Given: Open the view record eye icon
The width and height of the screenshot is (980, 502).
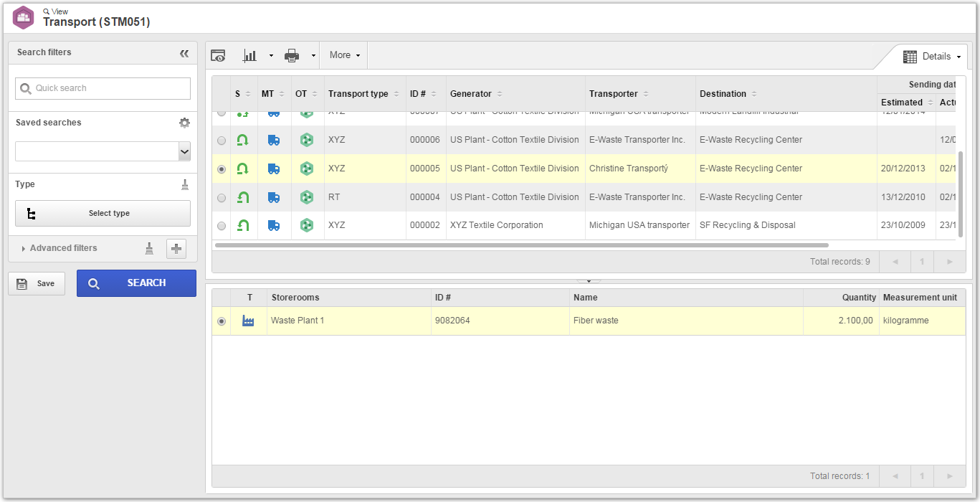Looking at the screenshot, I should pos(219,55).
